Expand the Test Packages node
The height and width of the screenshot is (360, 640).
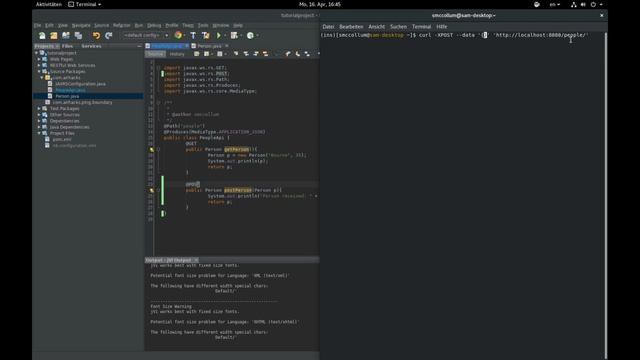point(39,109)
